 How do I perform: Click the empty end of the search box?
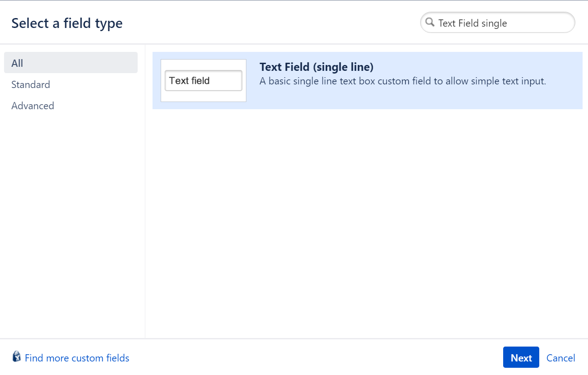click(x=542, y=23)
